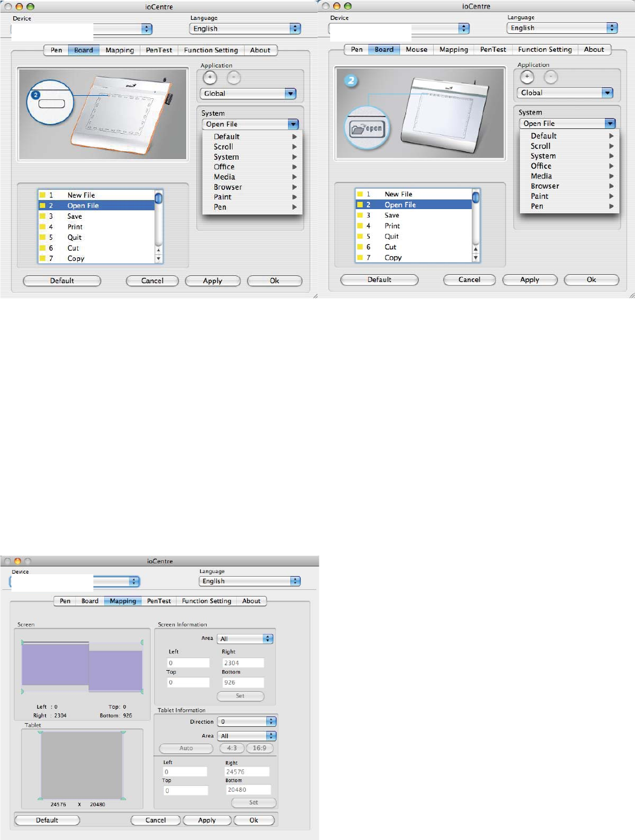The width and height of the screenshot is (635, 840).
Task: Select the 4:3 ratio button
Action: point(232,748)
